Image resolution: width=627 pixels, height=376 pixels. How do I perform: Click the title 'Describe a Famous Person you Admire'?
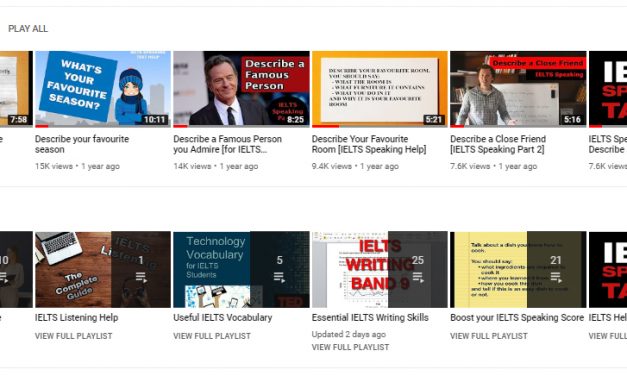(228, 144)
